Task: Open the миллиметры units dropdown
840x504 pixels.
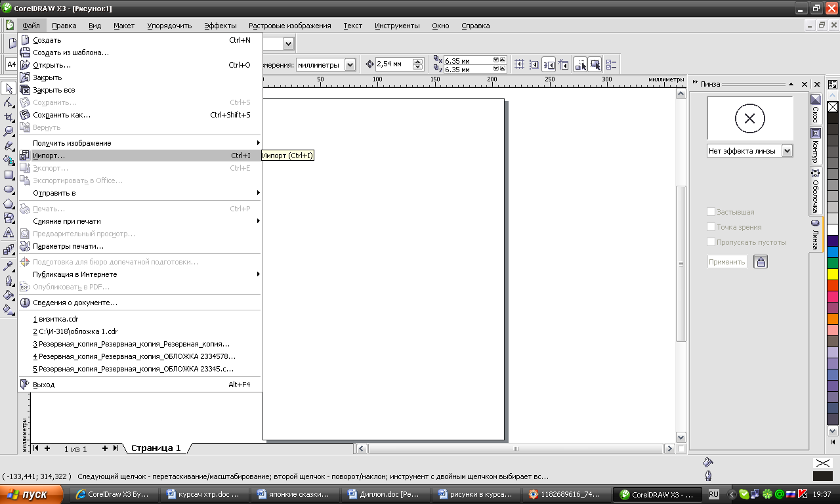Action: click(350, 64)
